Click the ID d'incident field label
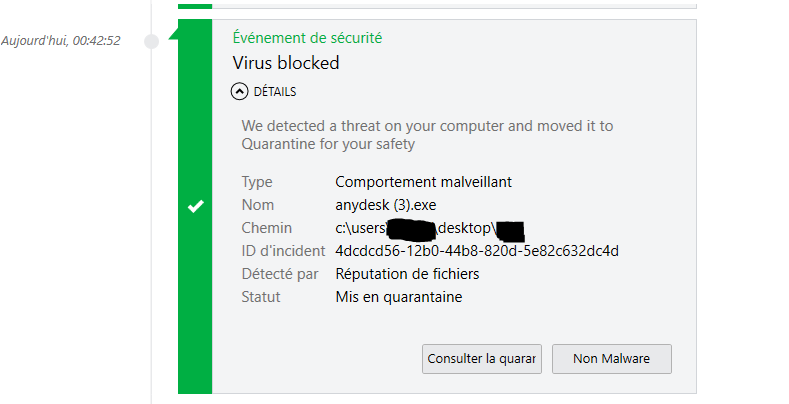The image size is (789, 404). [x=283, y=251]
